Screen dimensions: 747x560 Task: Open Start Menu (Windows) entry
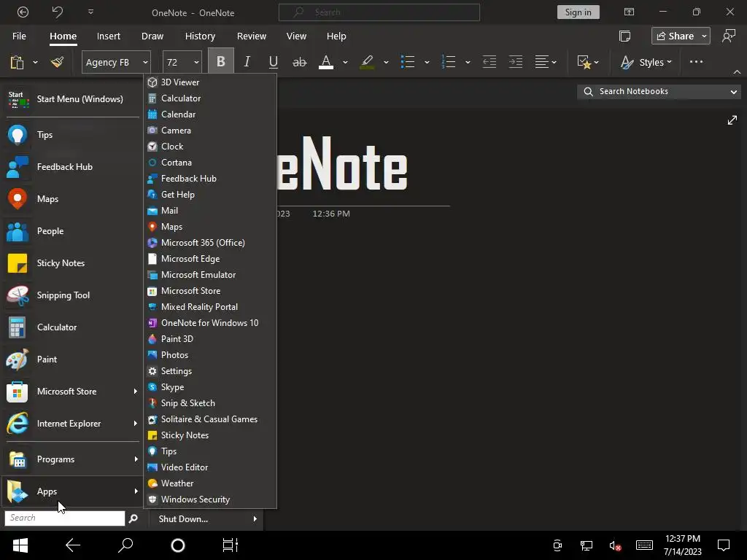click(72, 99)
